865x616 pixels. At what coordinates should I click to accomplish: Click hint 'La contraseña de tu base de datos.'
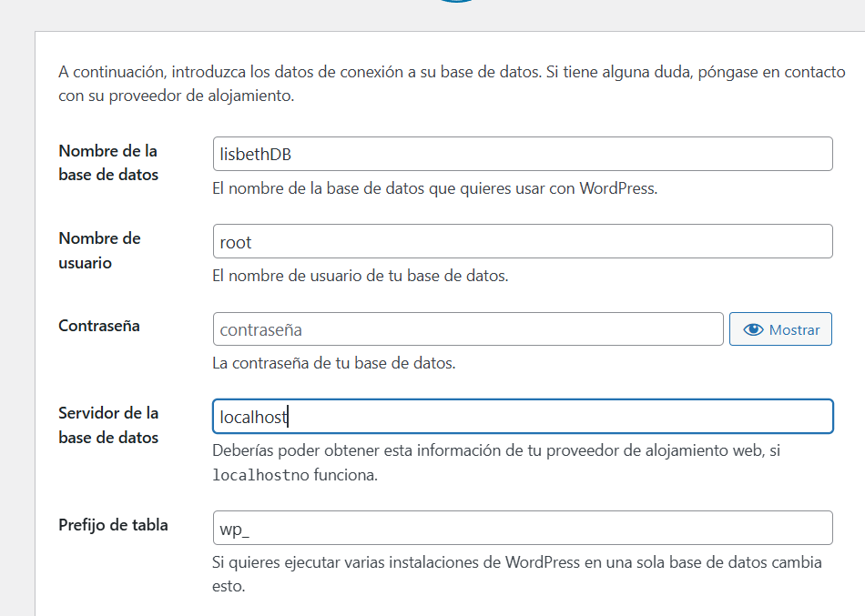tap(334, 363)
